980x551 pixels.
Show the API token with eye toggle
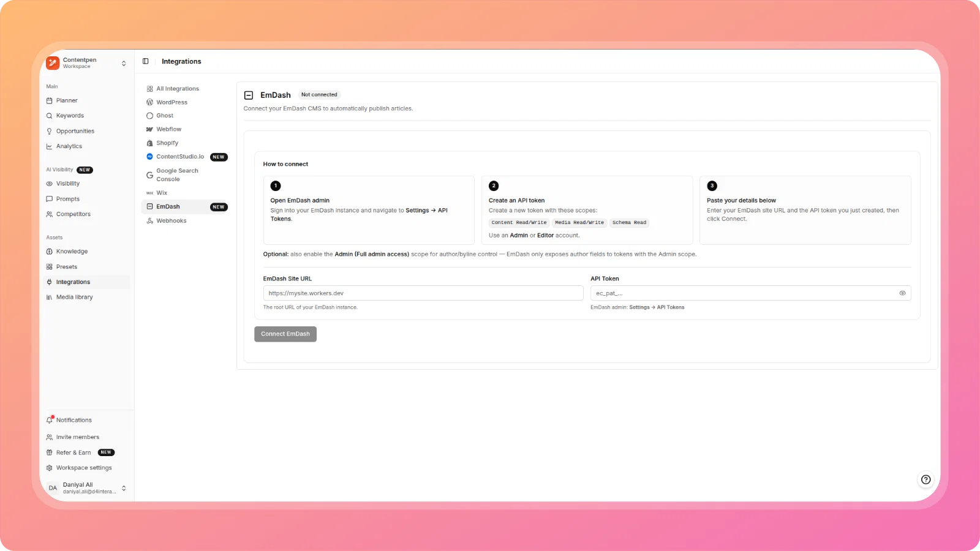click(902, 293)
